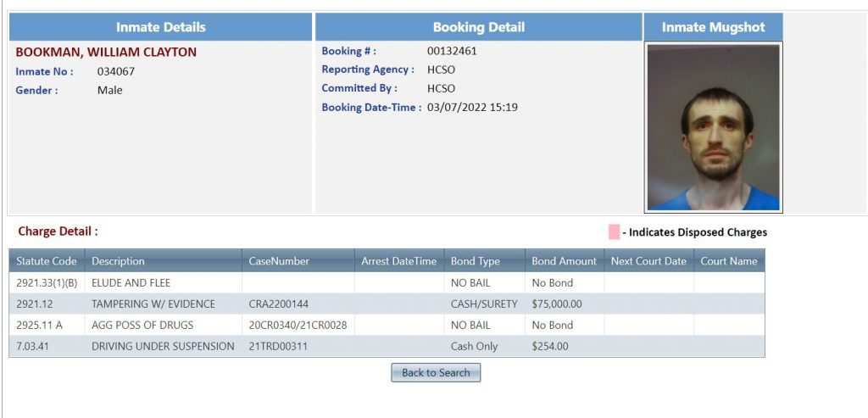The width and height of the screenshot is (868, 418).
Task: Click case number CRA2200144
Action: pos(278,304)
